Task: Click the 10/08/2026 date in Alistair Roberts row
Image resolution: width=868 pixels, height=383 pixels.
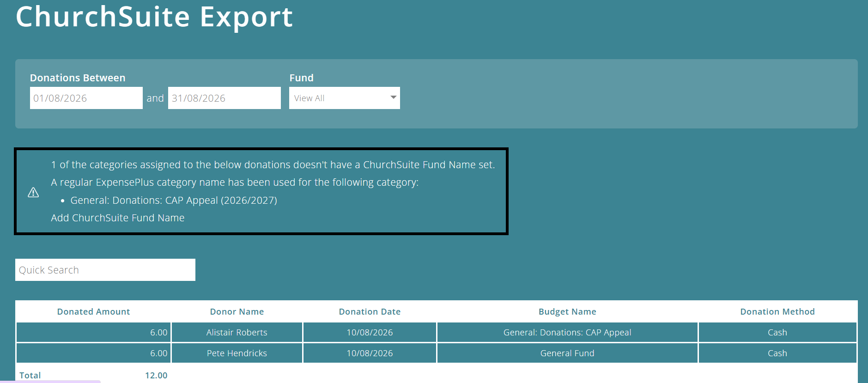Action: pyautogui.click(x=370, y=332)
